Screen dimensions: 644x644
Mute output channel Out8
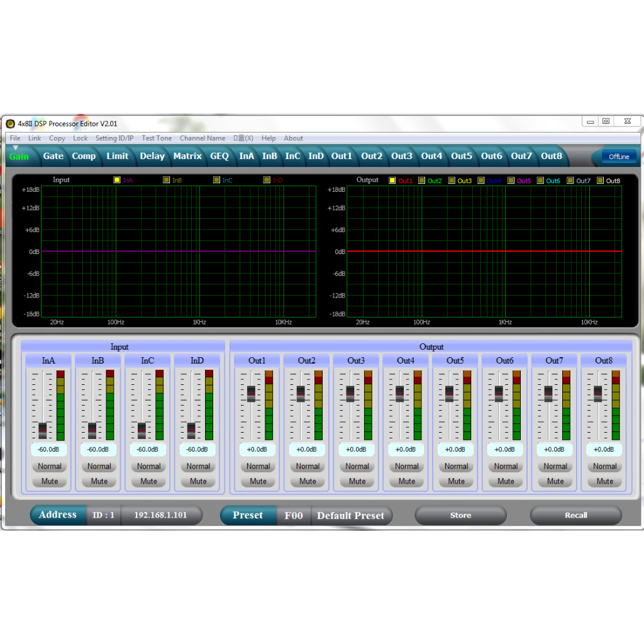point(604,481)
